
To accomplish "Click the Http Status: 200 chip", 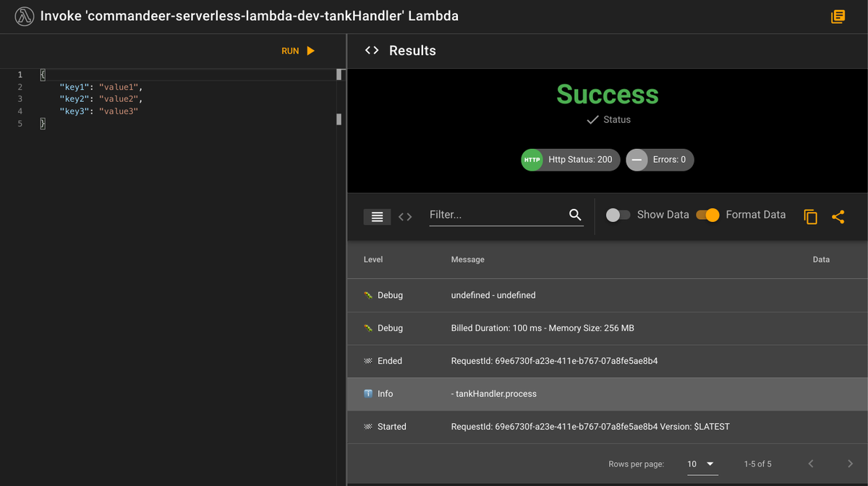I will tap(571, 160).
